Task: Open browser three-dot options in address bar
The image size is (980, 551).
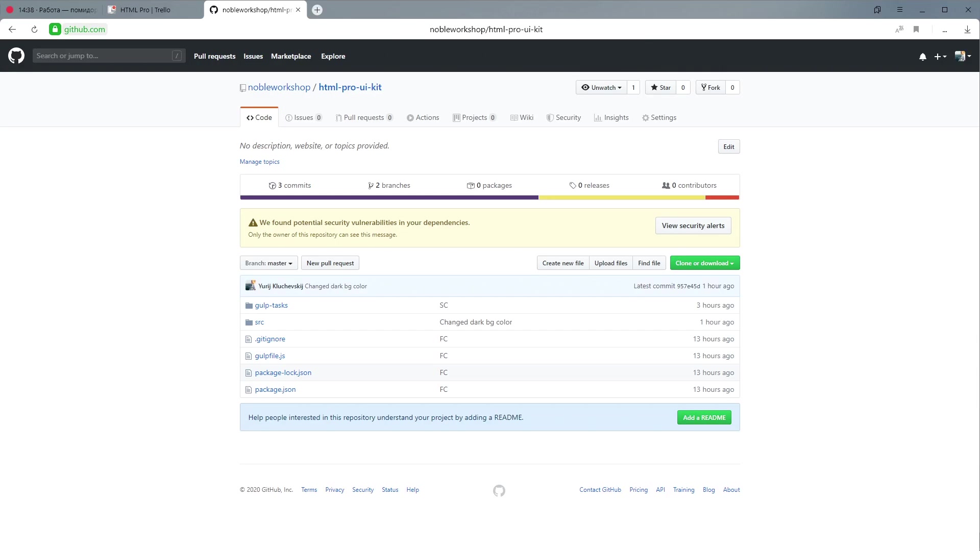Action: 945,31
